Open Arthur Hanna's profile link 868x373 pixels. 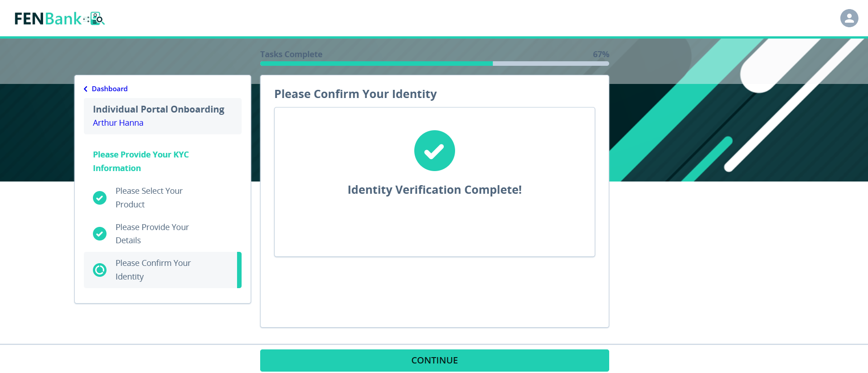pyautogui.click(x=118, y=123)
